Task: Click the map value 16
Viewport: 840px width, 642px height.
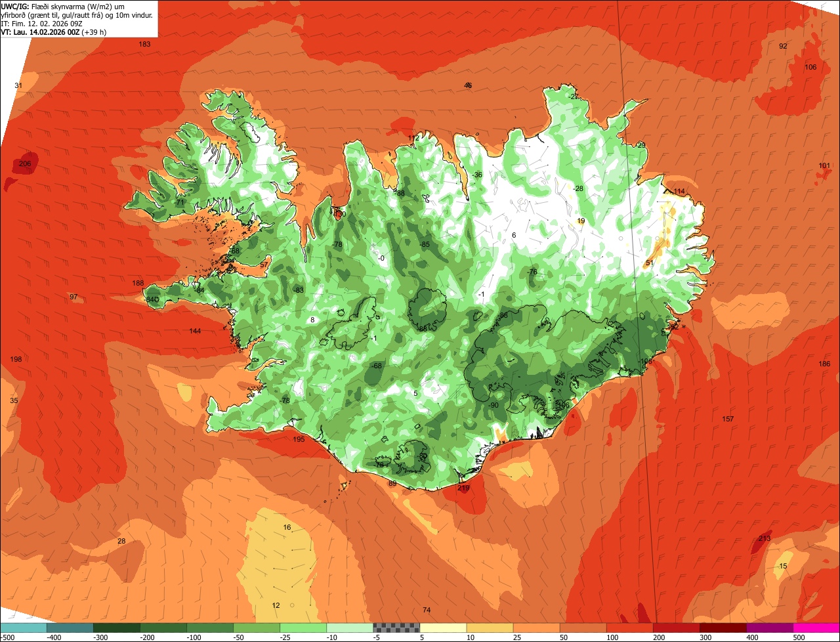Action: point(287,527)
